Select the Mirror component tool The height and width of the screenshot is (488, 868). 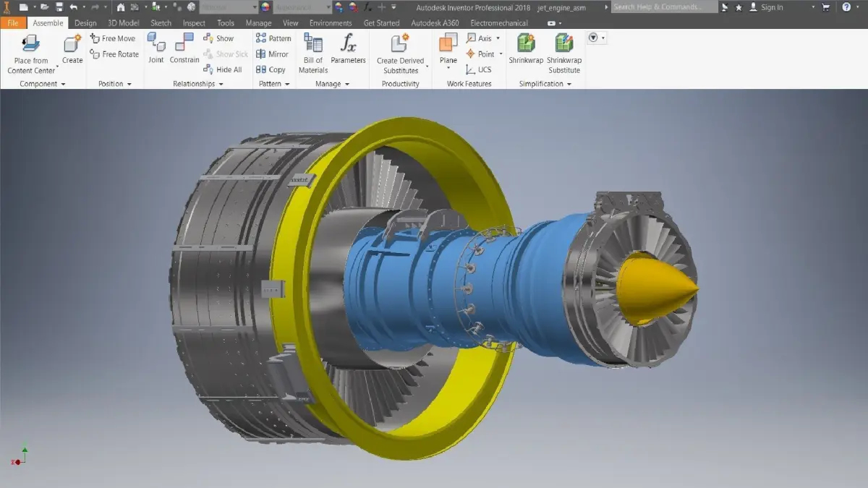tap(272, 54)
